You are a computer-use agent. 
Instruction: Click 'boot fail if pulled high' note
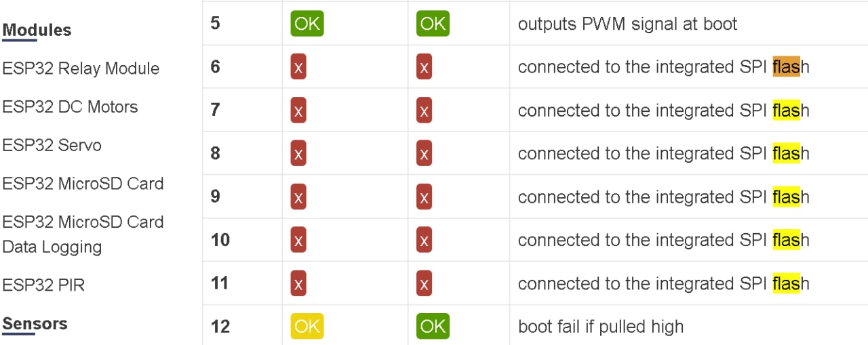coord(600,327)
